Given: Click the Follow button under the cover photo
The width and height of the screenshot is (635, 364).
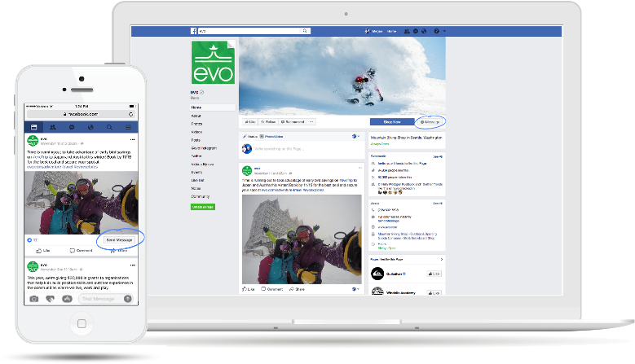Looking at the screenshot, I should point(268,121).
